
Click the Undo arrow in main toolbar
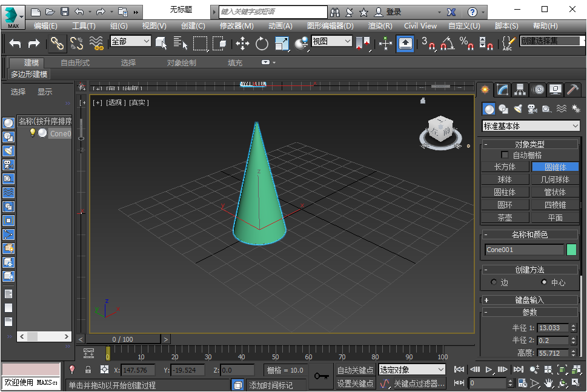tap(15, 43)
